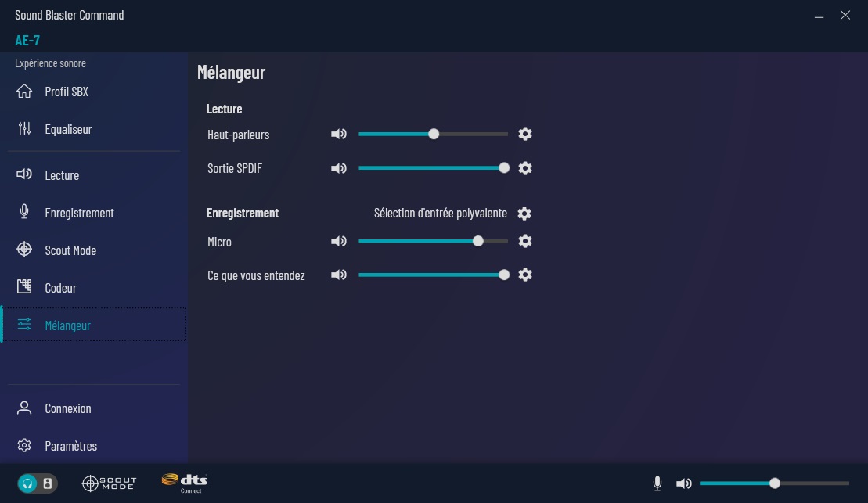Open Micro settings gear
Screen dimensions: 868x503
pyautogui.click(x=524, y=241)
